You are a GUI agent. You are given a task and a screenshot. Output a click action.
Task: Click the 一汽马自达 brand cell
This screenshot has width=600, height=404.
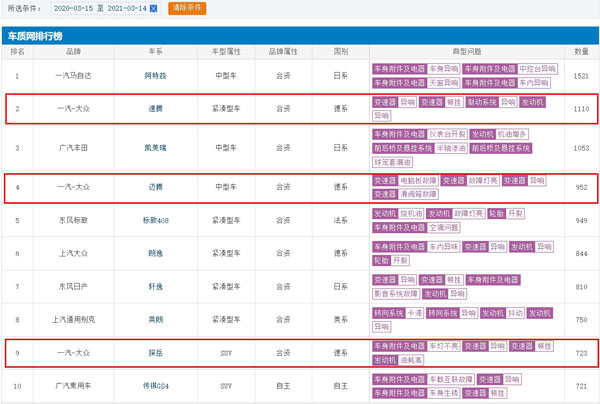pos(73,76)
